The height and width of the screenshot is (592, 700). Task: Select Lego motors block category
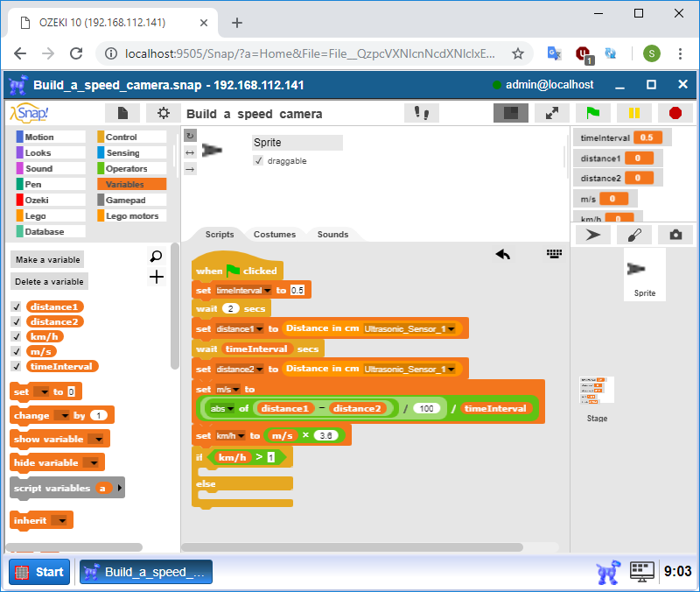[x=132, y=215]
